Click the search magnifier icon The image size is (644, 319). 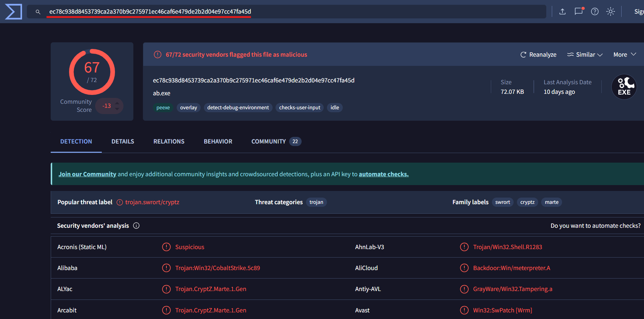(38, 12)
